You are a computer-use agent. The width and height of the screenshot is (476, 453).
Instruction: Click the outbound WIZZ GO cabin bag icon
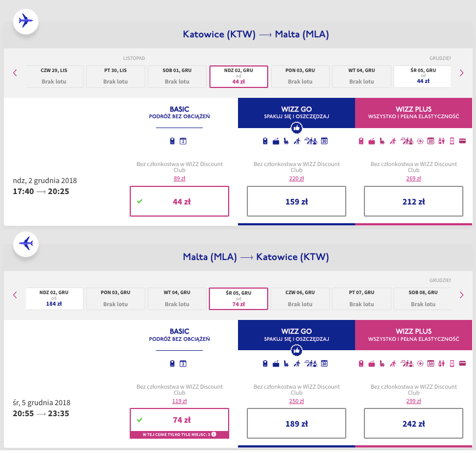(x=265, y=141)
